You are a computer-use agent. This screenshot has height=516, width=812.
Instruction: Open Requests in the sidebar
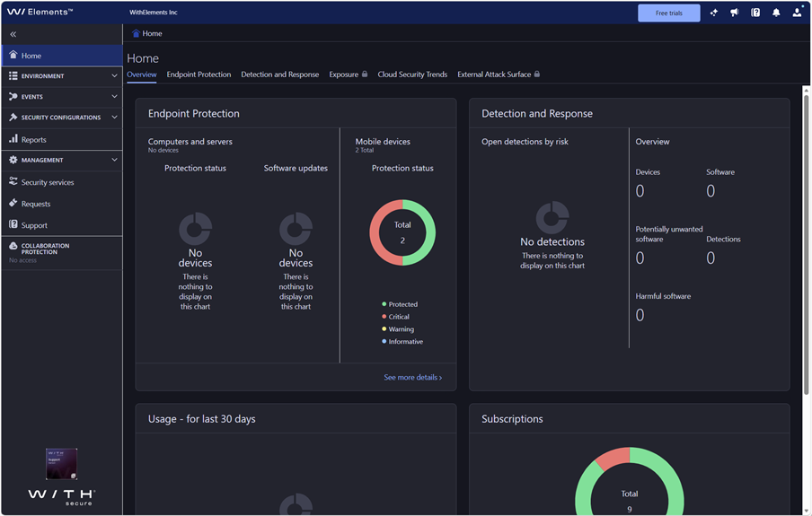(36, 204)
